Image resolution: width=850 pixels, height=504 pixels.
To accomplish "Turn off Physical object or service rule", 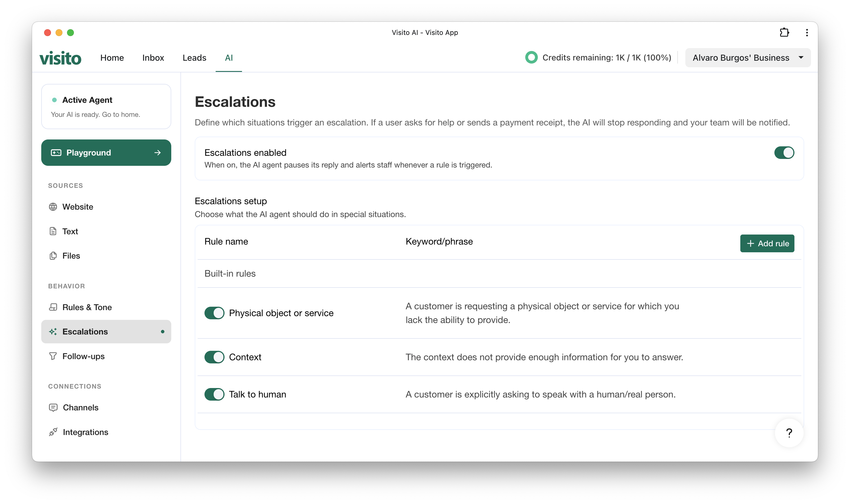I will click(214, 313).
